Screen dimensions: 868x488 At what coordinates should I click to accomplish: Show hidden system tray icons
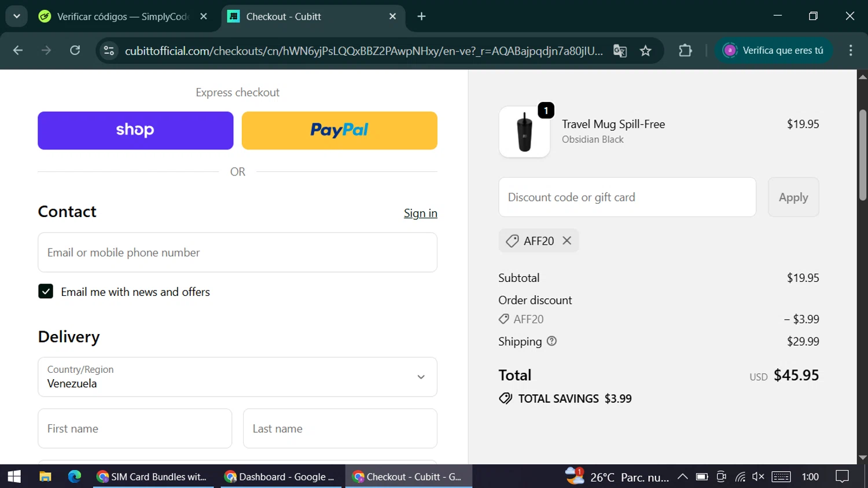pyautogui.click(x=682, y=476)
